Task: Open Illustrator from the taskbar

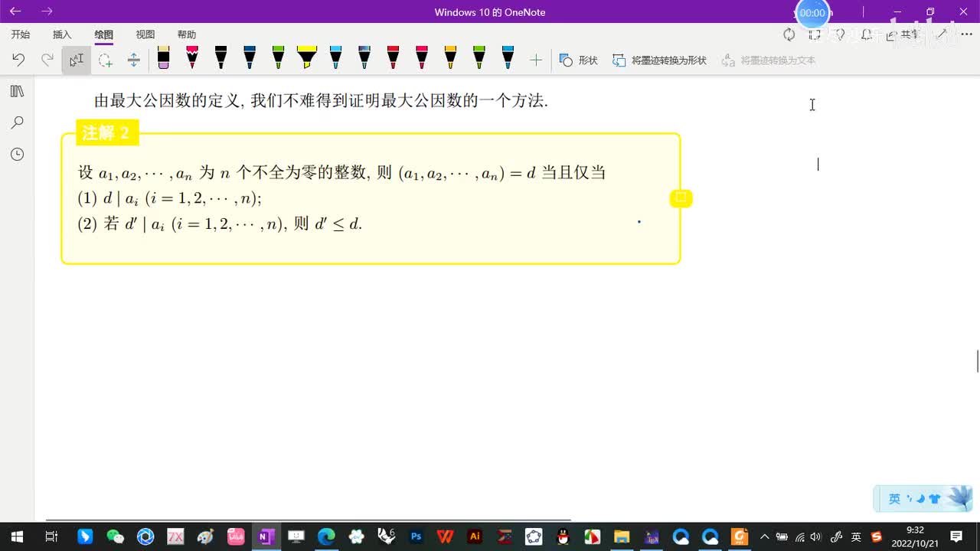Action: click(475, 536)
